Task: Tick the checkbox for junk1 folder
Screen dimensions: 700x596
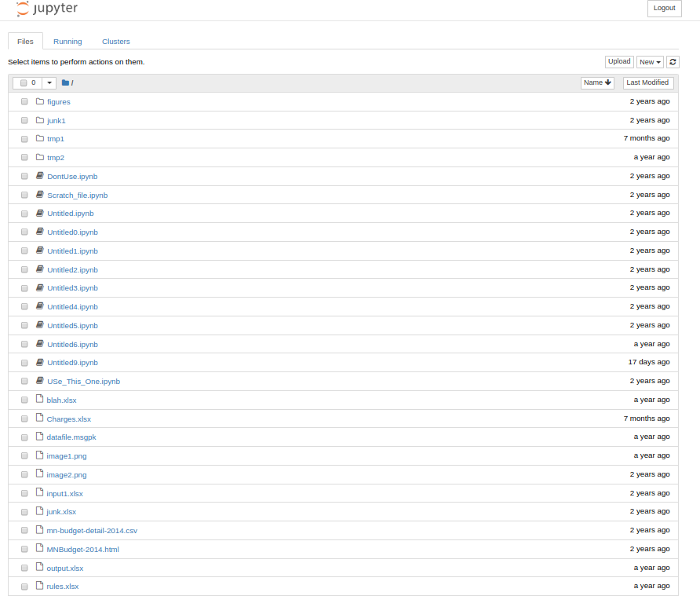Action: click(24, 121)
